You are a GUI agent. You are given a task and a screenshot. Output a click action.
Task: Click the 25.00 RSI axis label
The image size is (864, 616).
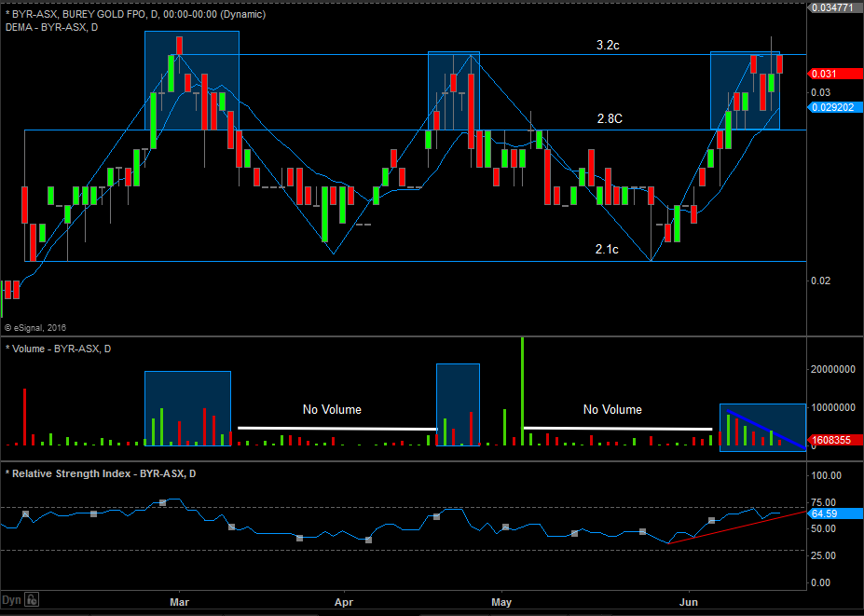pos(824,555)
